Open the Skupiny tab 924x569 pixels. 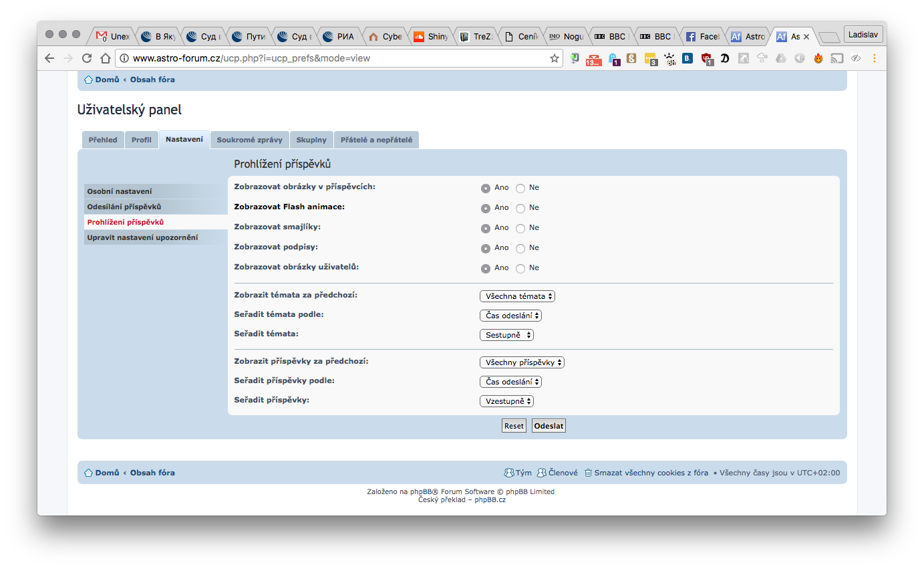[311, 140]
